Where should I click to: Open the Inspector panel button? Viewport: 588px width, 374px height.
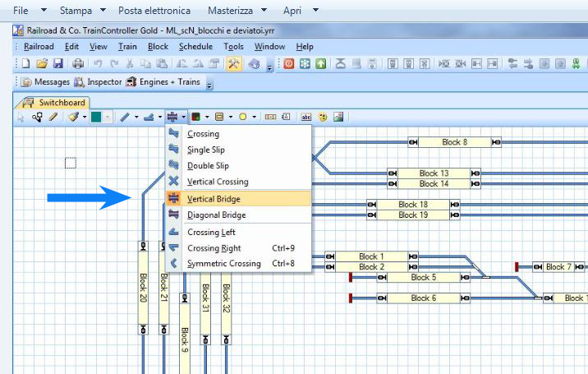(98, 82)
